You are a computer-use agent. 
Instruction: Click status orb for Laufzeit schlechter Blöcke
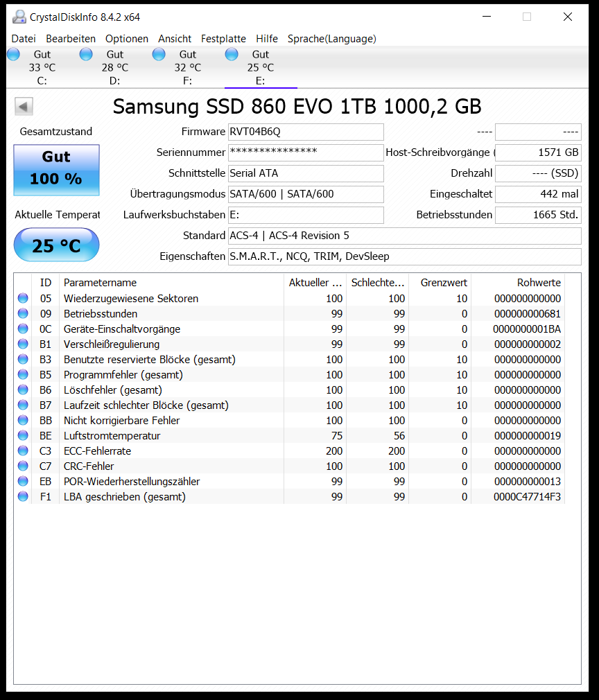coord(23,405)
